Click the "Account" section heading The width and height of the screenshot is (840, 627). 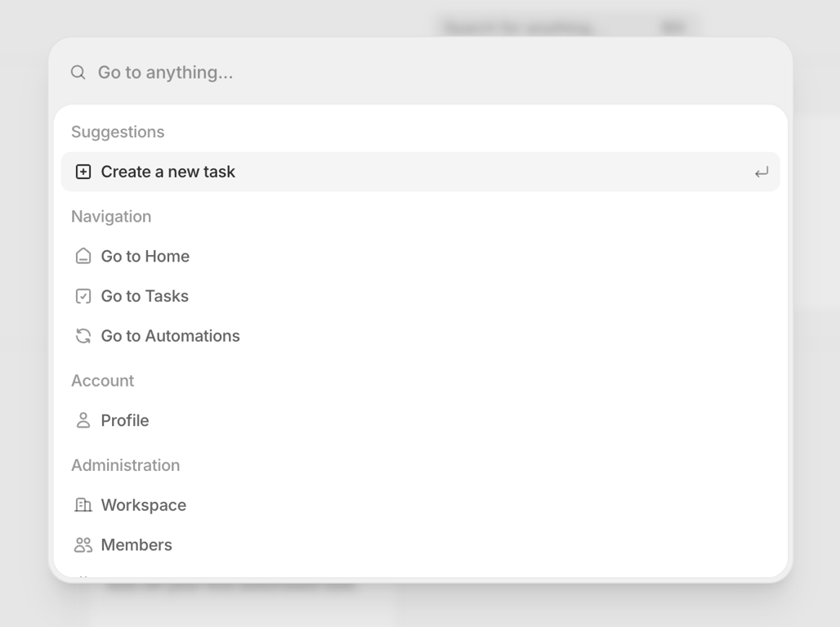tap(103, 380)
